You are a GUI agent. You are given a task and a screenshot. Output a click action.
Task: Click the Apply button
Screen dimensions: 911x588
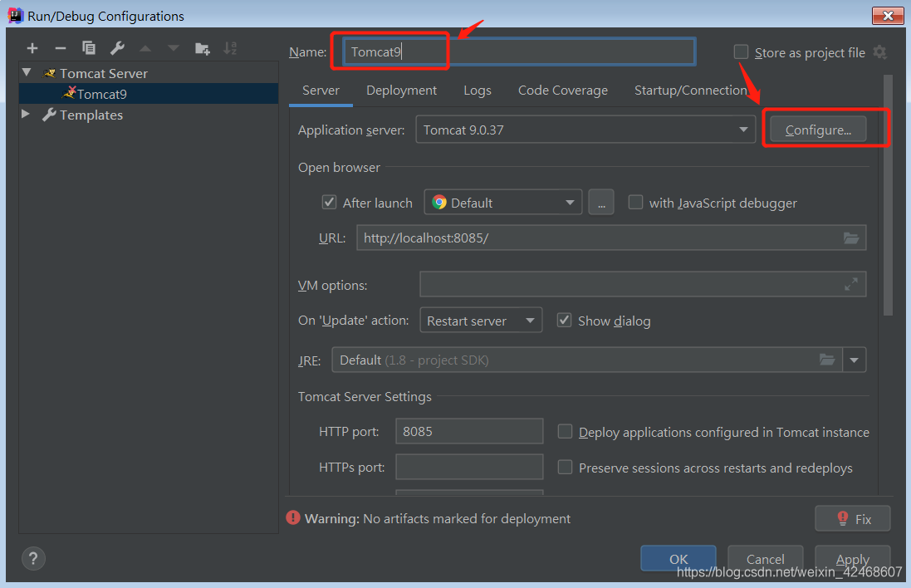click(852, 559)
